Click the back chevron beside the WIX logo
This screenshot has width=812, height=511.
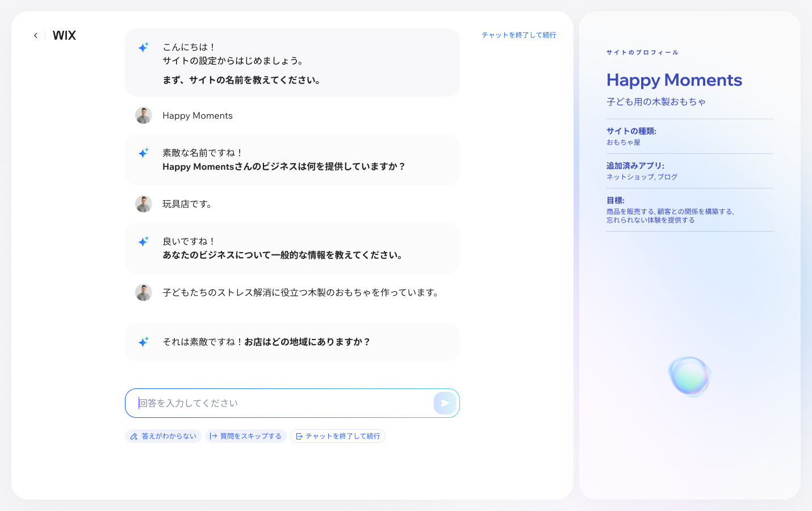pos(36,35)
